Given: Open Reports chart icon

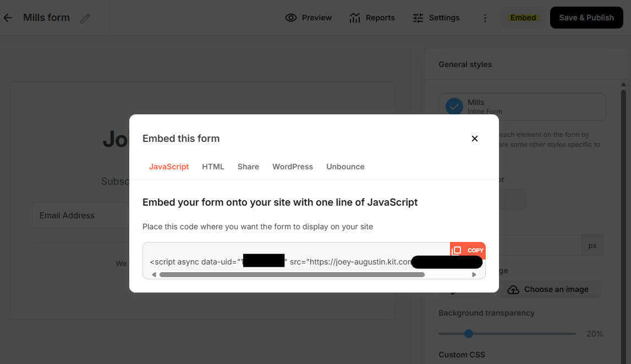Looking at the screenshot, I should (355, 18).
